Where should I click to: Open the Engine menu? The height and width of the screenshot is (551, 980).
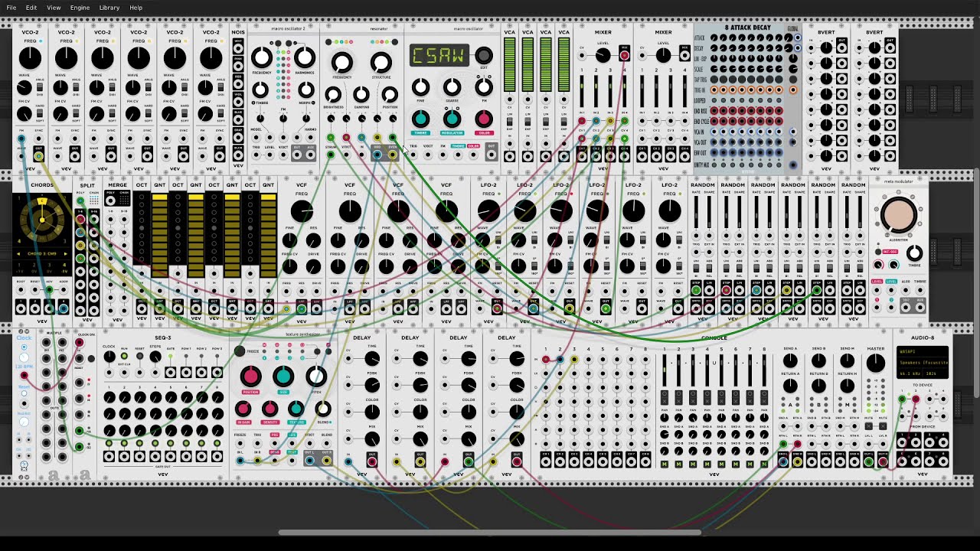coord(80,8)
